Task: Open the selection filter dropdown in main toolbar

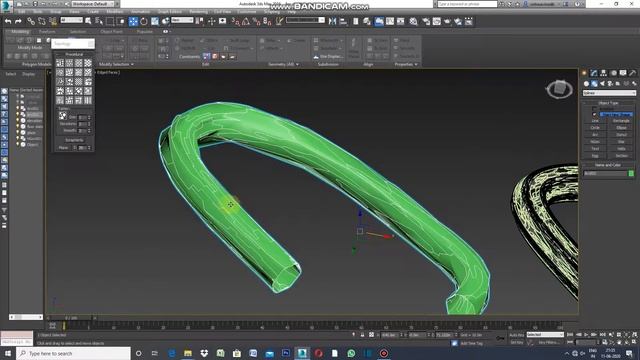Action: pos(72,20)
